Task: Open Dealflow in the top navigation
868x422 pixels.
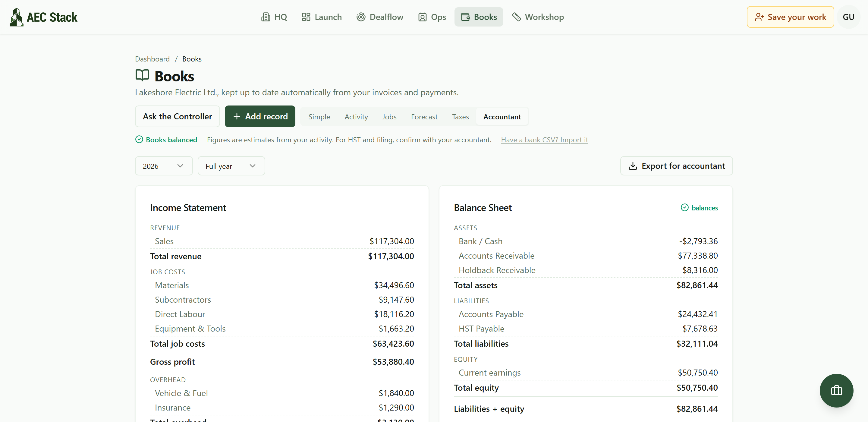Action: pos(380,17)
